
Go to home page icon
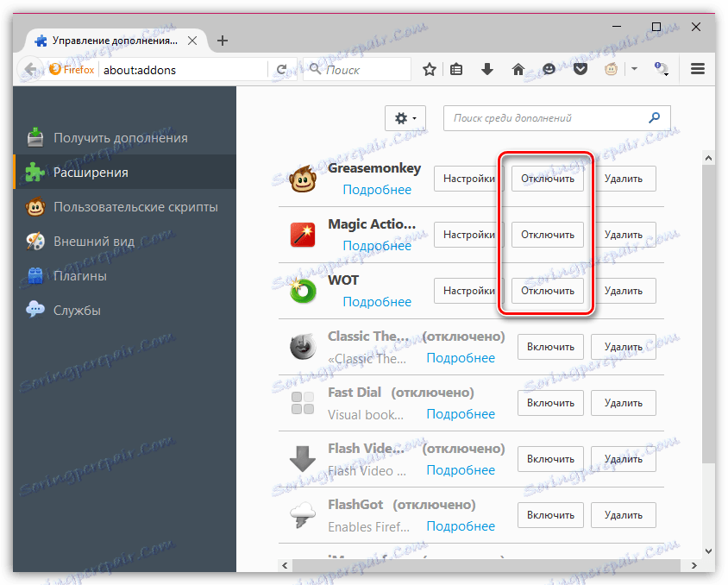tap(518, 70)
